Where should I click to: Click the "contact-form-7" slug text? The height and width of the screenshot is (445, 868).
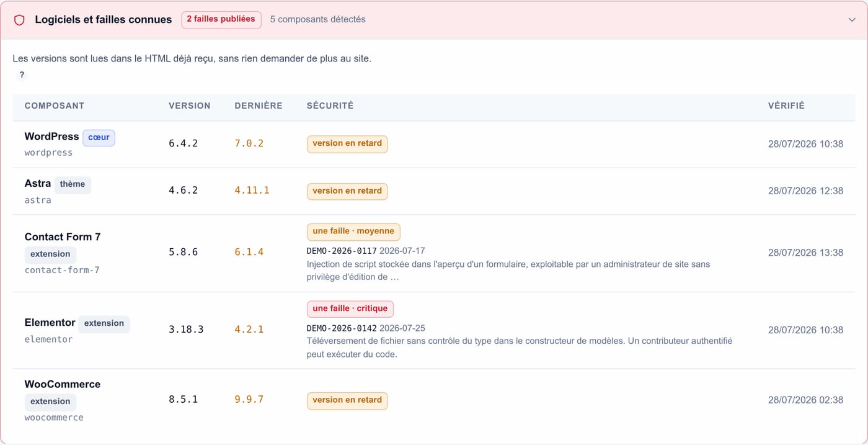[62, 271]
